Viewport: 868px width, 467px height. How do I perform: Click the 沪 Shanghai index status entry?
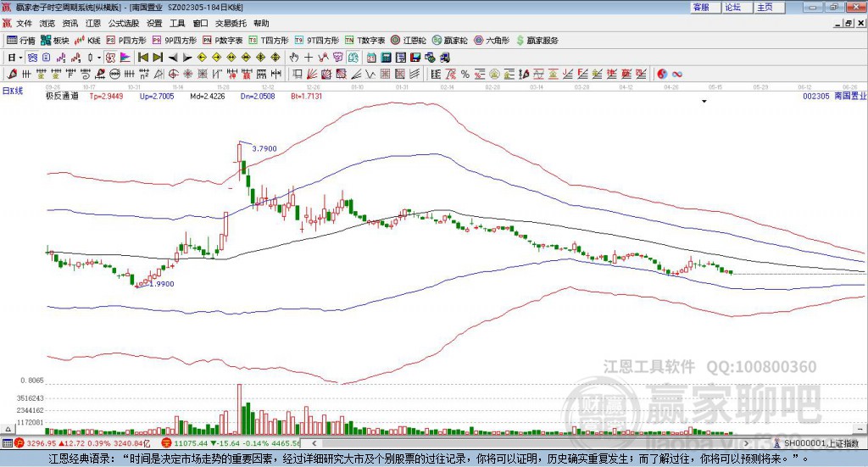pos(82,443)
